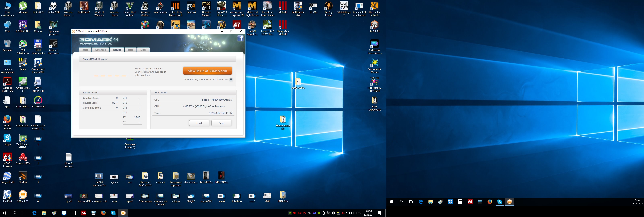Open the More tab

click(x=143, y=50)
